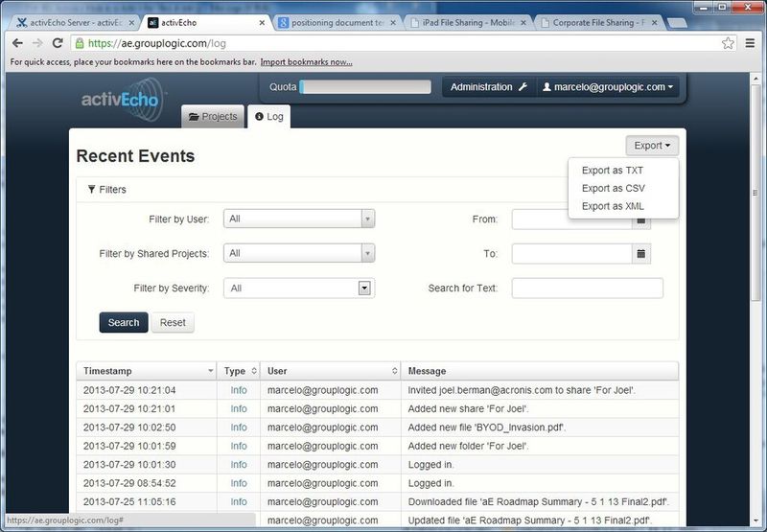The image size is (767, 532).
Task: Switch to the Projects tab
Action: (213, 116)
